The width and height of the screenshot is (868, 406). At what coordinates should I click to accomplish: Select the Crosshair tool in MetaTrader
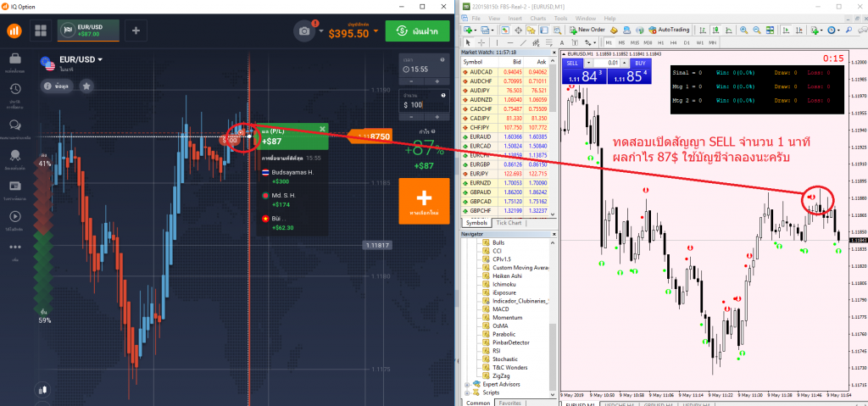[481, 42]
